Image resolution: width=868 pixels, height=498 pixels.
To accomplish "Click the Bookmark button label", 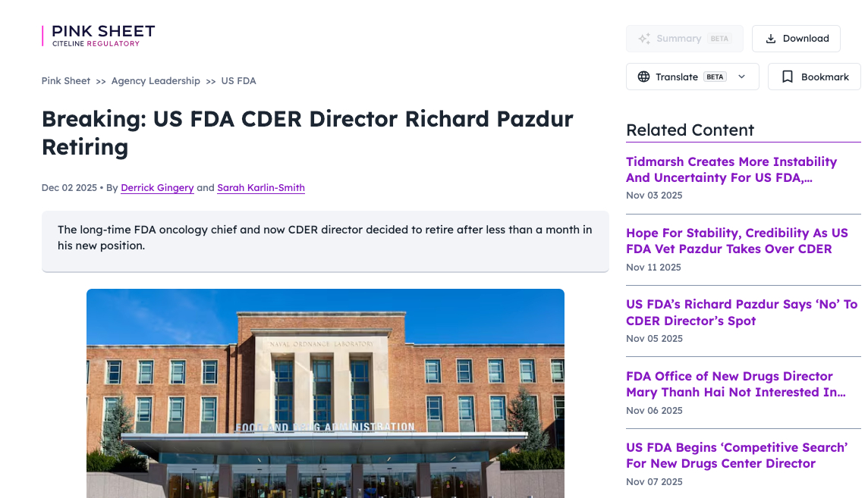I will tap(825, 77).
